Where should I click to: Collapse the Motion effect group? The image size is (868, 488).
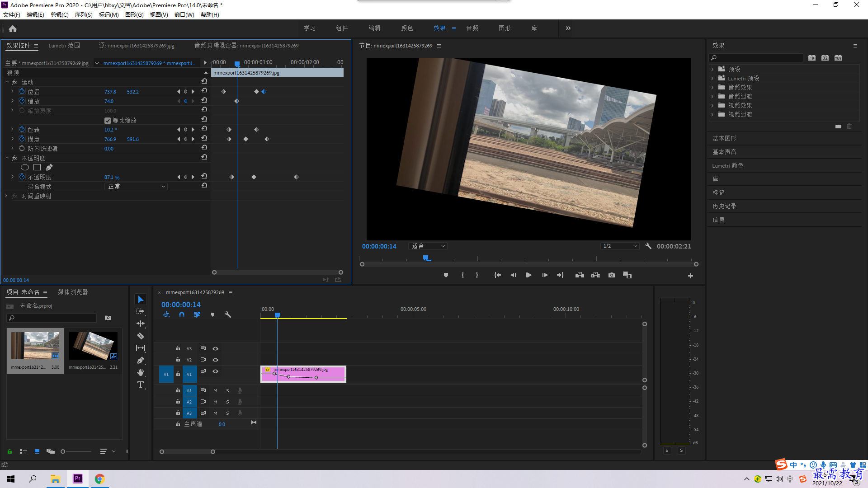(x=7, y=82)
